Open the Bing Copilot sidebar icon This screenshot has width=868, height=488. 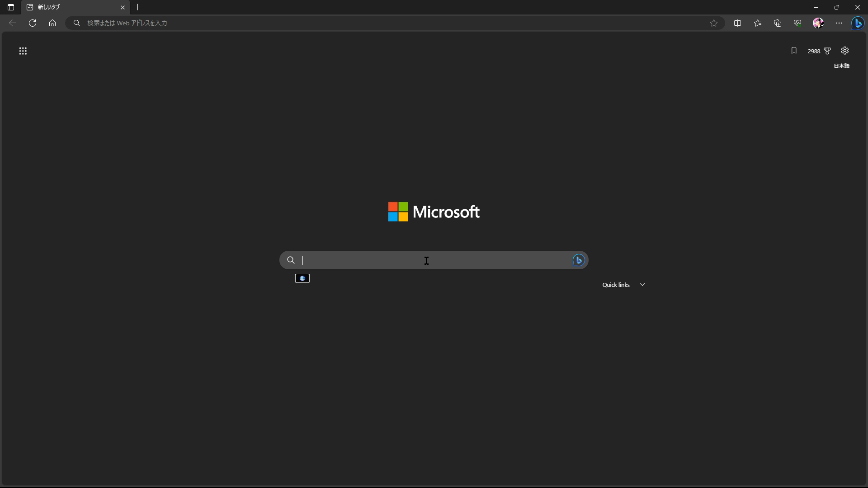[x=858, y=23]
